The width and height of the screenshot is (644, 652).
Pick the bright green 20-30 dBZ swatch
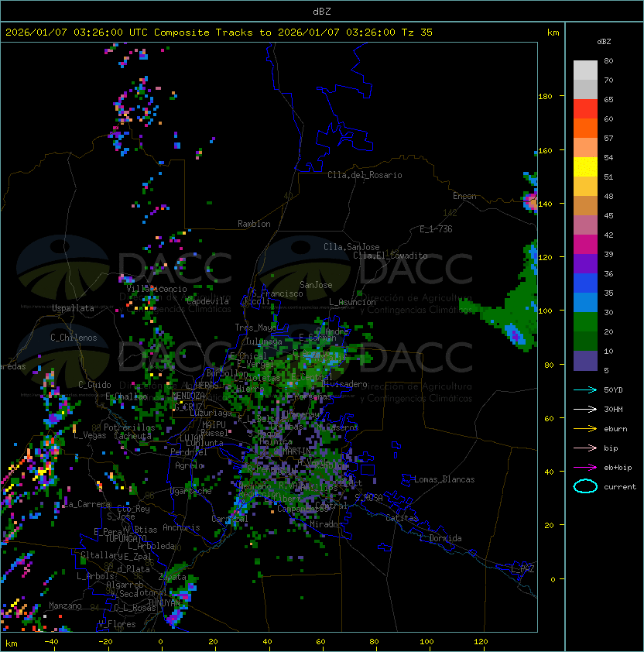point(585,322)
